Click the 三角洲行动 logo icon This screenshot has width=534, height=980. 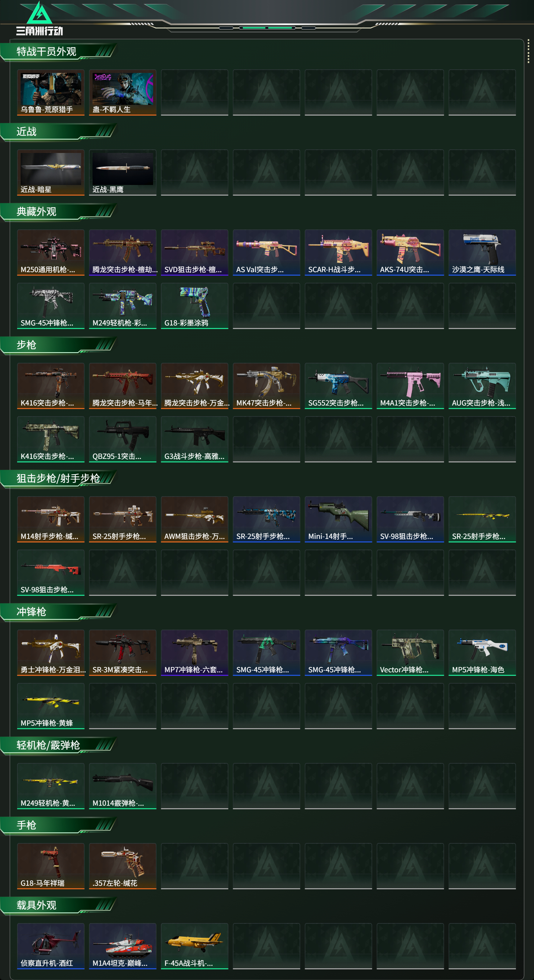(40, 18)
